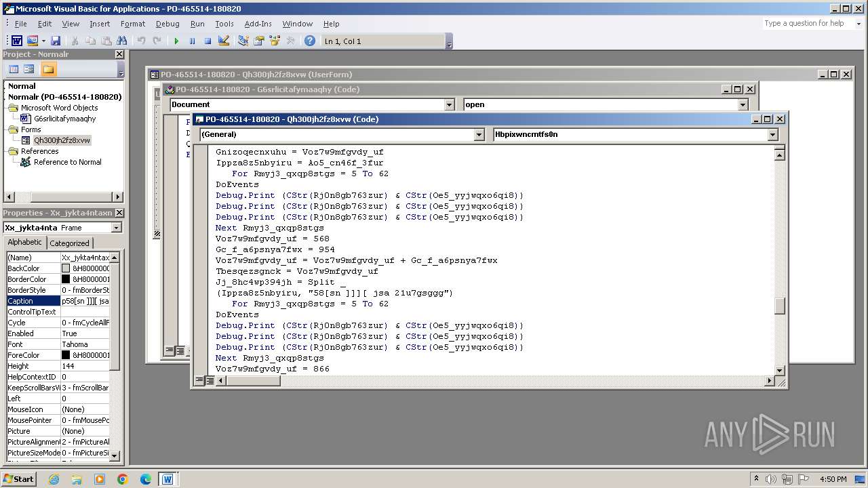The width and height of the screenshot is (868, 488).
Task: Click the Redo arrow icon
Action: point(157,41)
